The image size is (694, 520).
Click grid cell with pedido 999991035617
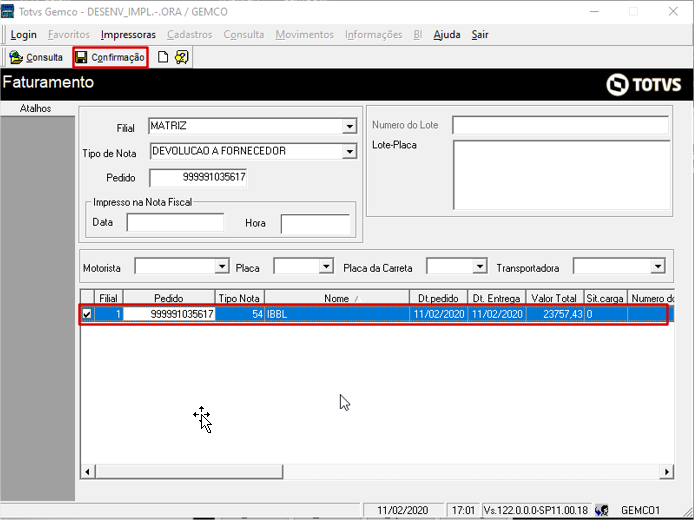pyautogui.click(x=169, y=314)
